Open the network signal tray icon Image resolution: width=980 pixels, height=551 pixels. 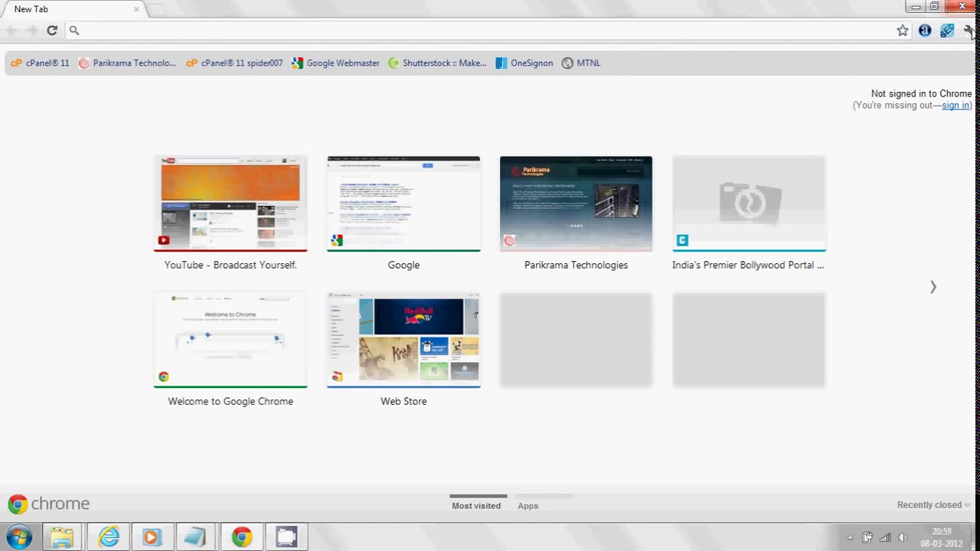coord(885,537)
